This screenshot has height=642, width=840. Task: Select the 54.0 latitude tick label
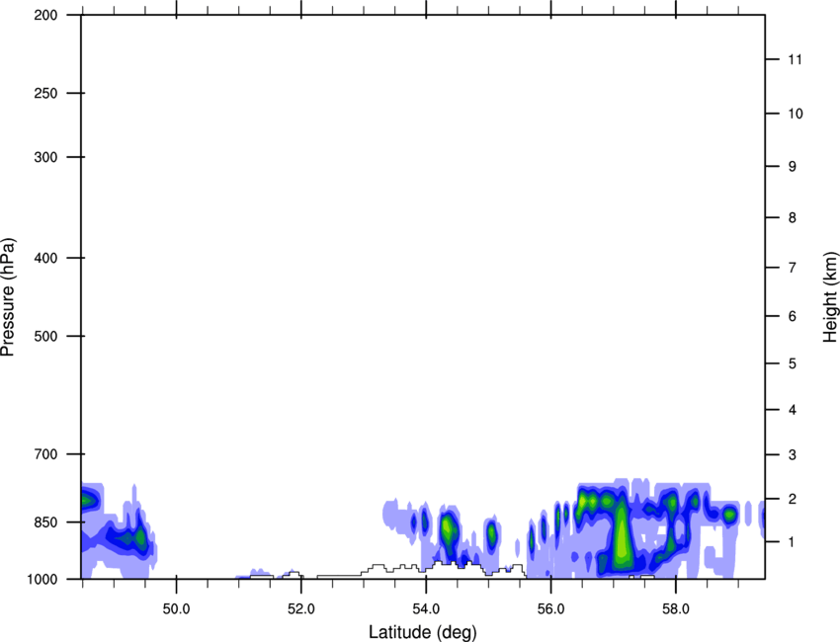(426, 605)
